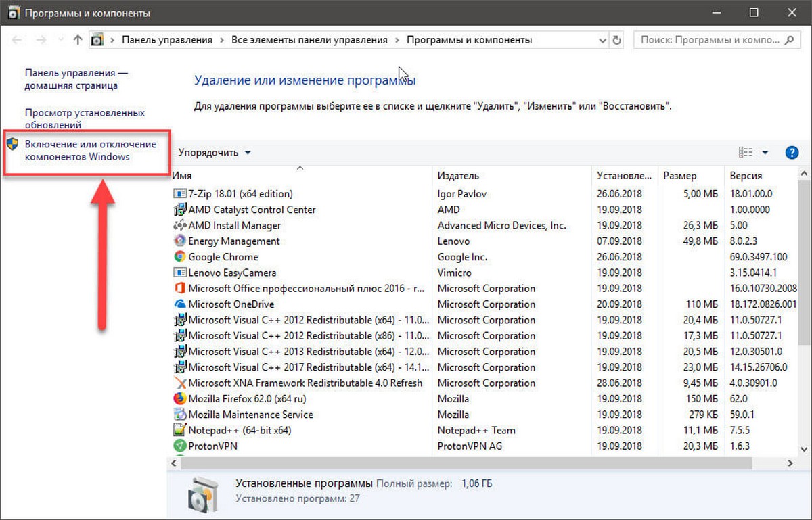Click the Lenovo EasyCamera icon
Screen dimensions: 812x520
(179, 273)
